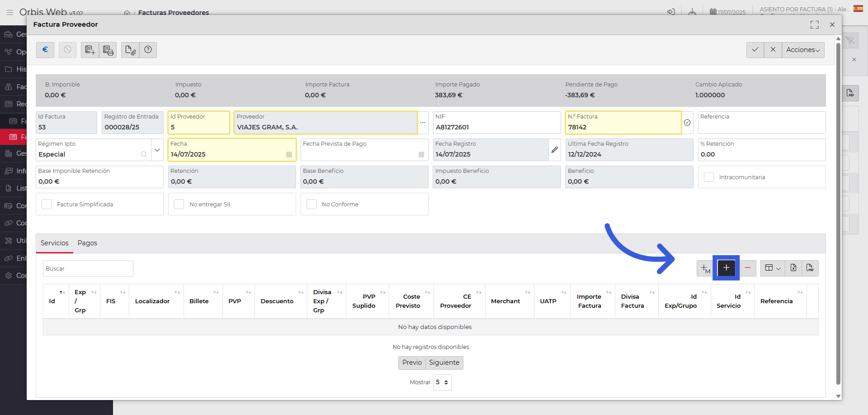This screenshot has width=868, height=415.
Task: Export services table to Excel icon
Action: 793,268
